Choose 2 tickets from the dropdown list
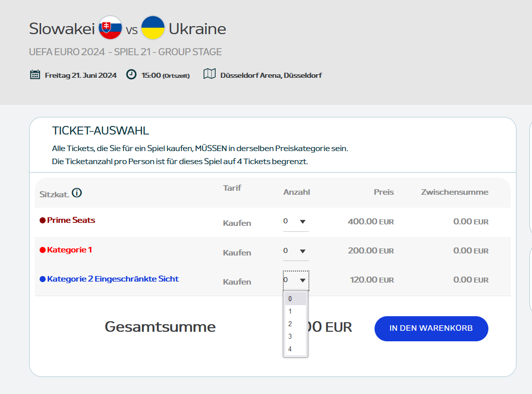The width and height of the screenshot is (532, 394). tap(295, 324)
